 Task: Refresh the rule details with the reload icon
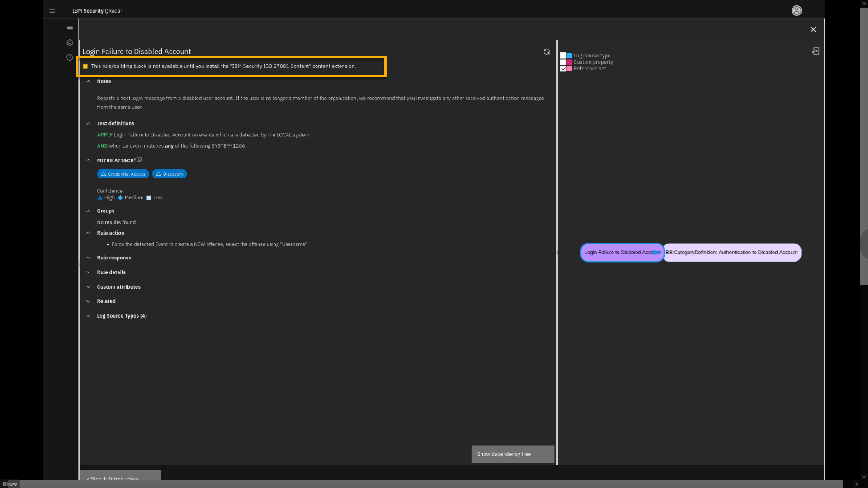(x=547, y=52)
